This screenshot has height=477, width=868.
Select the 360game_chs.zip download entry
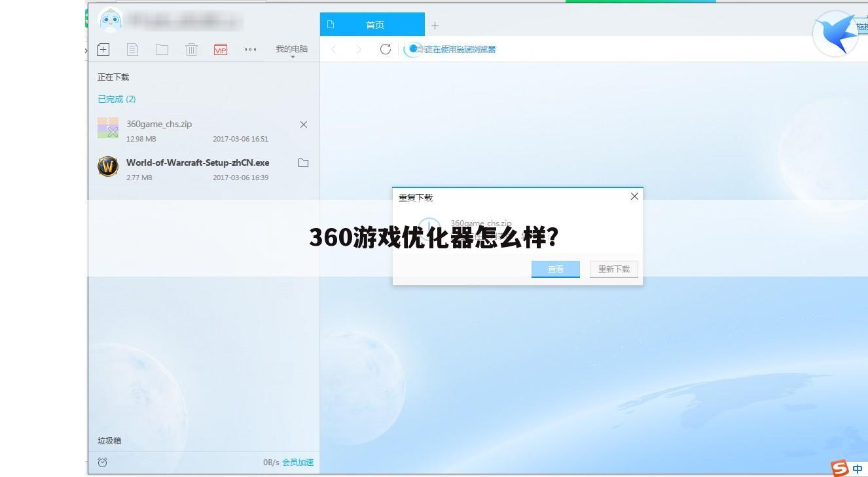(204, 130)
